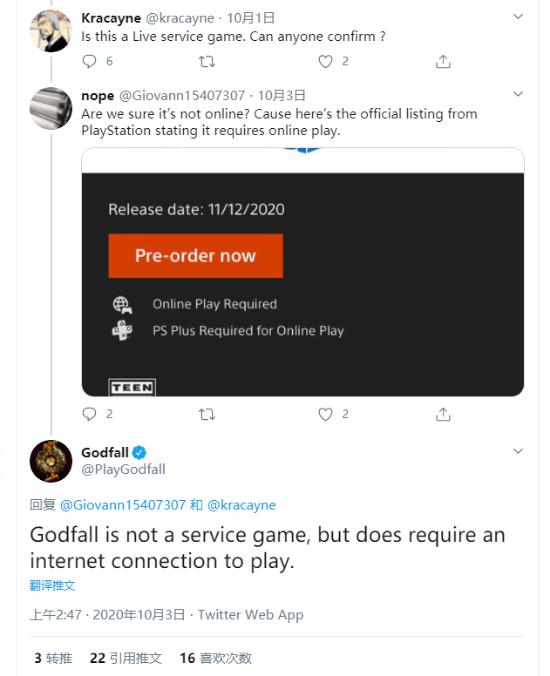Screen dimensions: 550x676
Task: Retweet nope's PlayStation listing tweet
Action: (x=207, y=414)
